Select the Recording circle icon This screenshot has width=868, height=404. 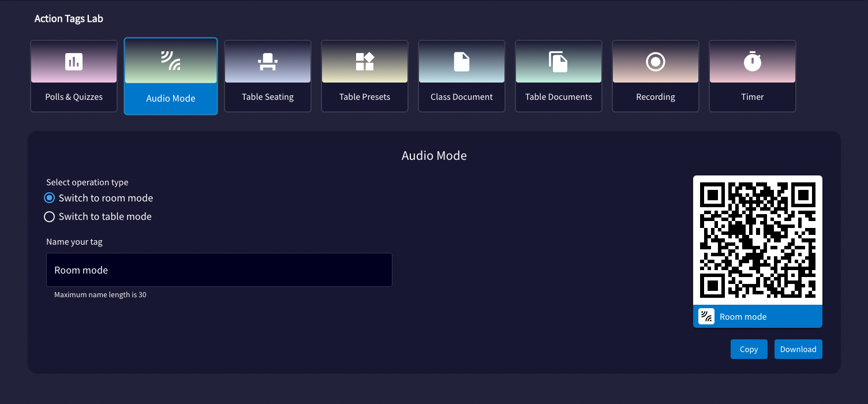click(x=656, y=62)
